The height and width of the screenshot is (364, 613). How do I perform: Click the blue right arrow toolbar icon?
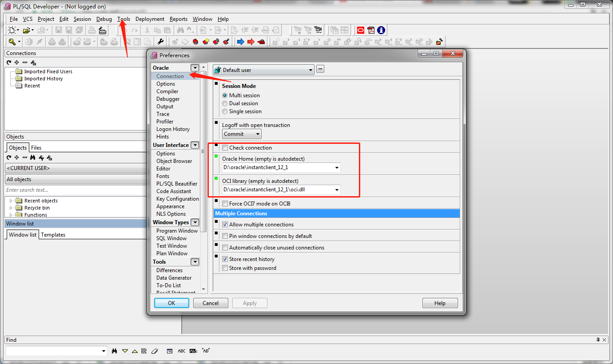pyautogui.click(x=240, y=42)
